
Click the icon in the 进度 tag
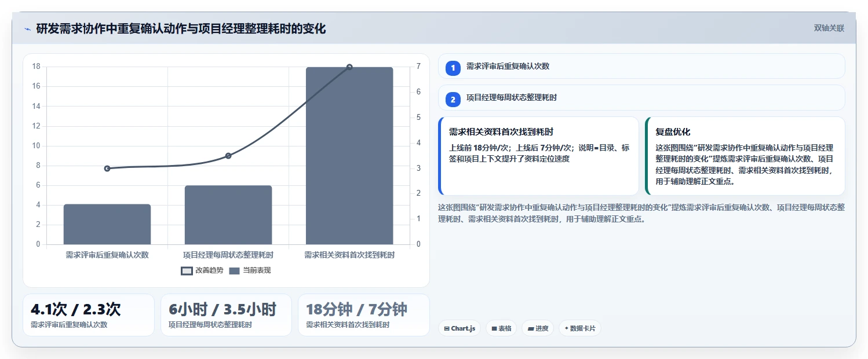click(x=531, y=329)
